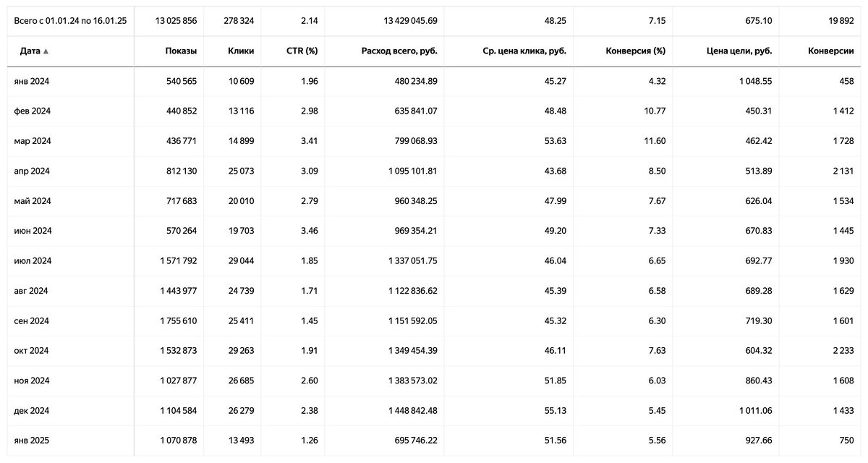
Task: Click the апр 2024 row label
Action: click(x=31, y=171)
